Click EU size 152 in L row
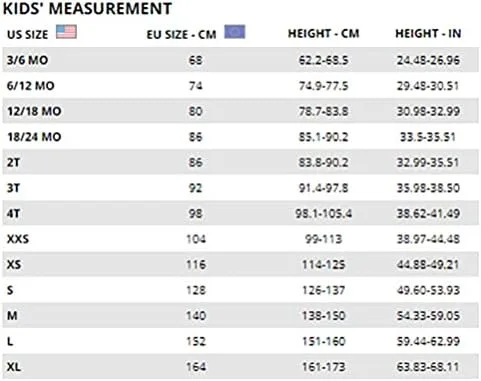 click(196, 341)
